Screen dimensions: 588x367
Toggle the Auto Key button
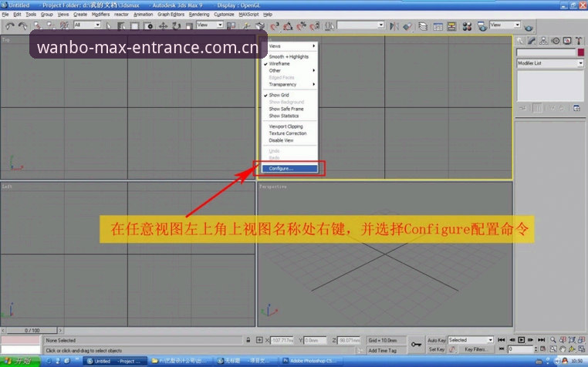(437, 340)
